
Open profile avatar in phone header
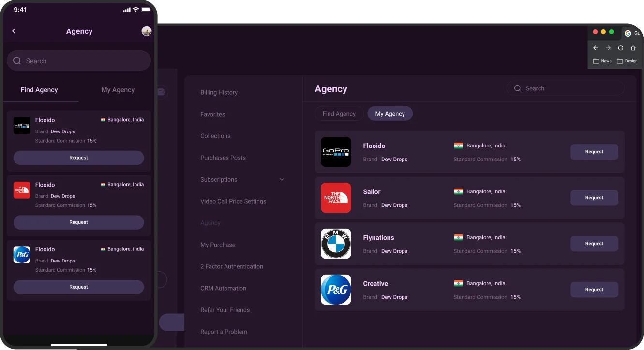147,31
